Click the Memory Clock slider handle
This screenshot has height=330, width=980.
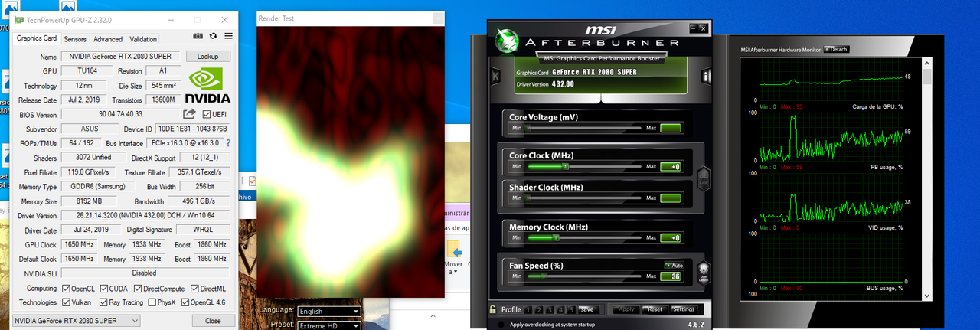click(x=556, y=237)
